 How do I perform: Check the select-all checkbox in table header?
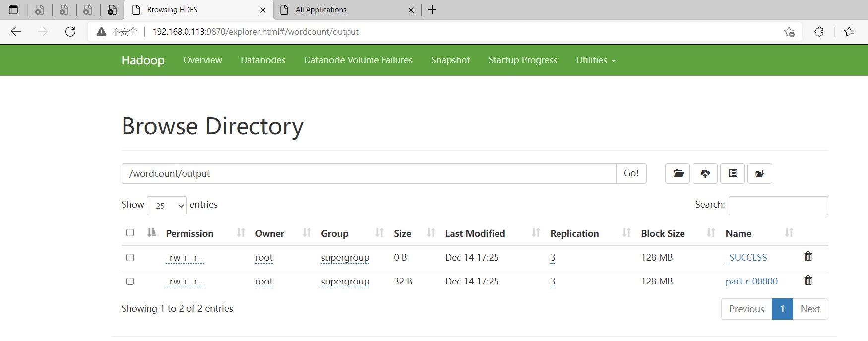130,233
